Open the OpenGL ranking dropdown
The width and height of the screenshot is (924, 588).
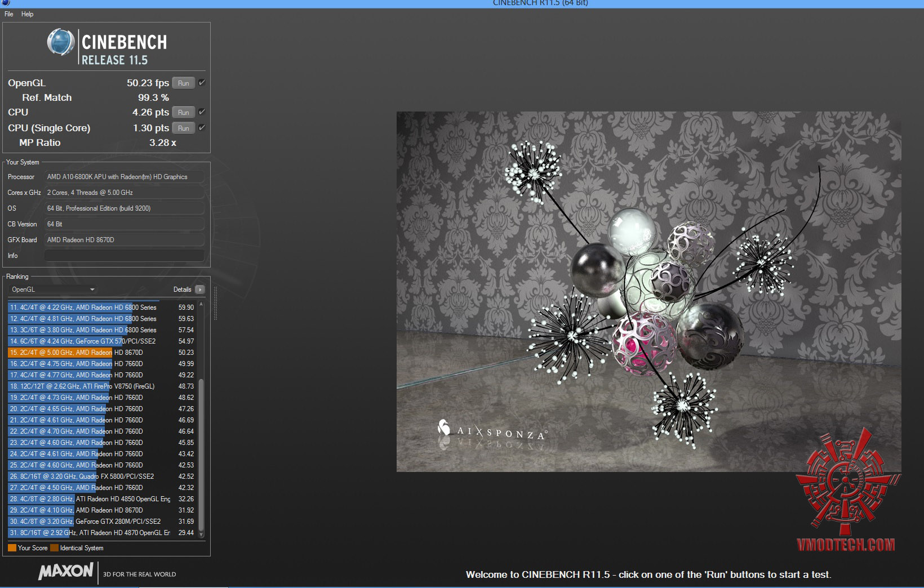click(x=53, y=289)
